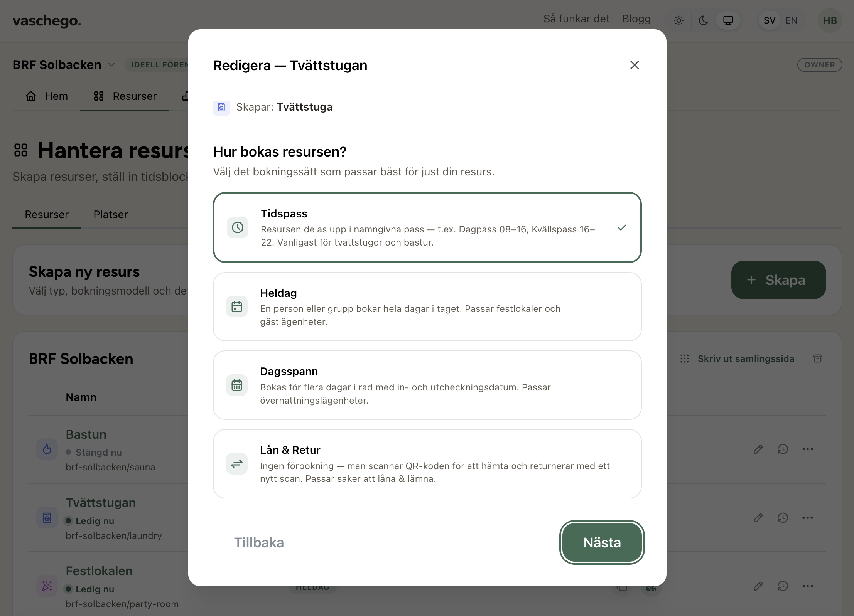
Task: Switch to the Platser tab
Action: [110, 214]
